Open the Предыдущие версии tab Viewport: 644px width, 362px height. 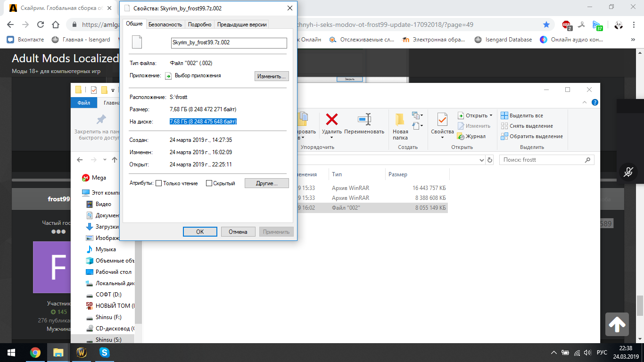pyautogui.click(x=242, y=25)
